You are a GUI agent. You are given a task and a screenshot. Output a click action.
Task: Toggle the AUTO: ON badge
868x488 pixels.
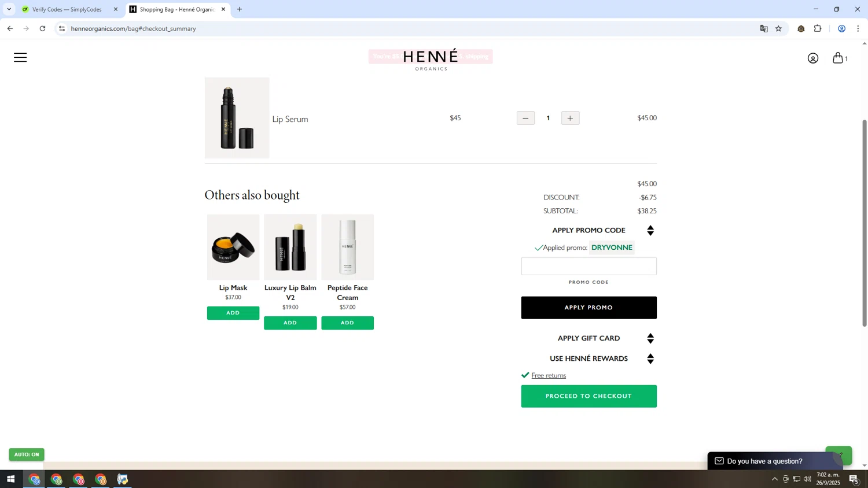point(27,454)
